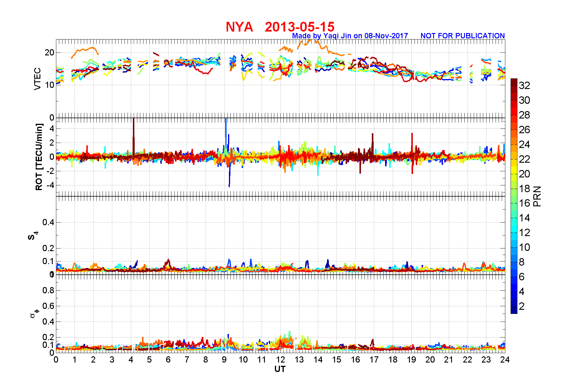561x392 pixels.
Task: Click the 2 tick on the PRN colorbar
Action: (x=522, y=306)
